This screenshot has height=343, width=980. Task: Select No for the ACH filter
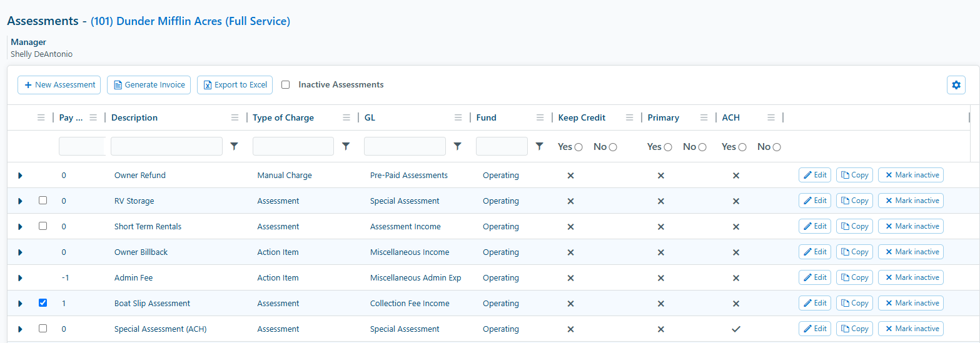click(777, 147)
